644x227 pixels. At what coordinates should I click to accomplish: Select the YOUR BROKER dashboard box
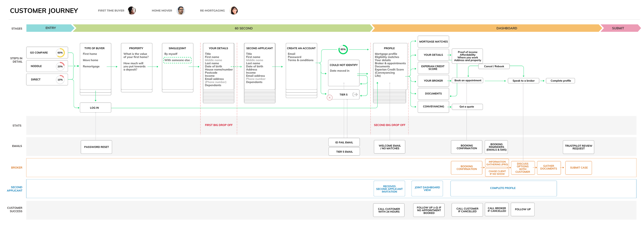point(433,81)
